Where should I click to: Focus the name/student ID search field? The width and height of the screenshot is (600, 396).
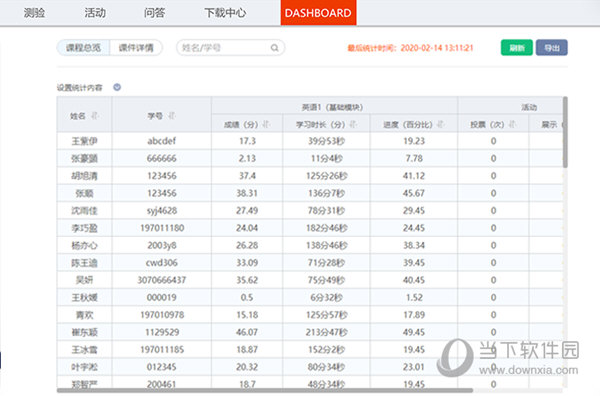[230, 48]
